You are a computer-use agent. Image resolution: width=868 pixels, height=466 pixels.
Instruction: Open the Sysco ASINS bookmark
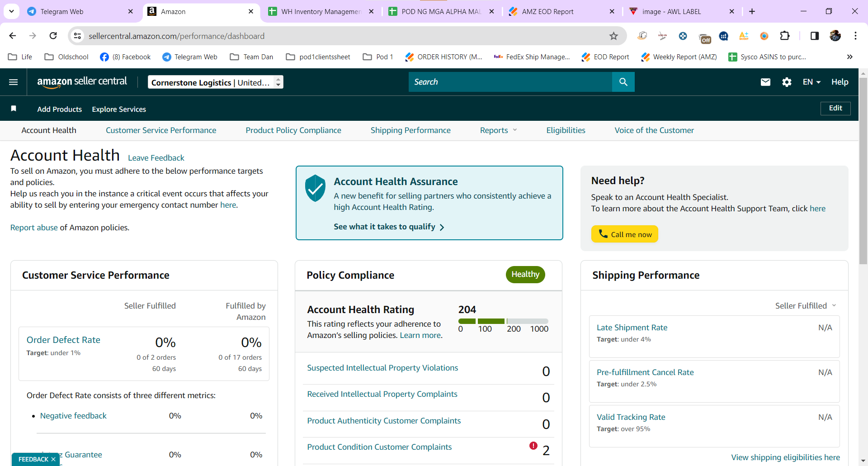click(767, 57)
